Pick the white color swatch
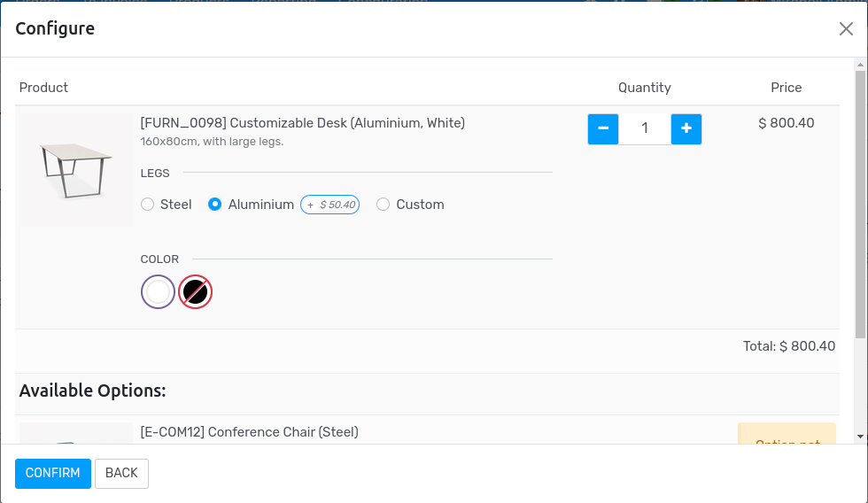The image size is (868, 503). pos(158,291)
